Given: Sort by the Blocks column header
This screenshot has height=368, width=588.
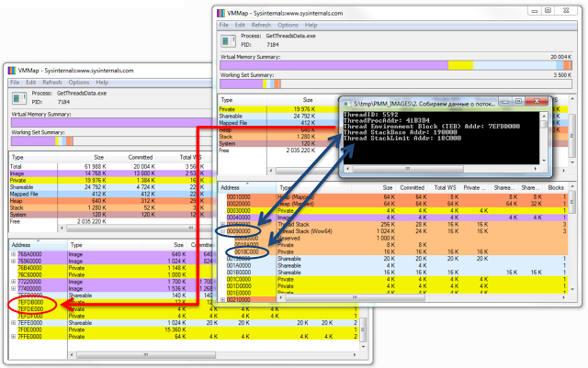Looking at the screenshot, I should (x=556, y=187).
